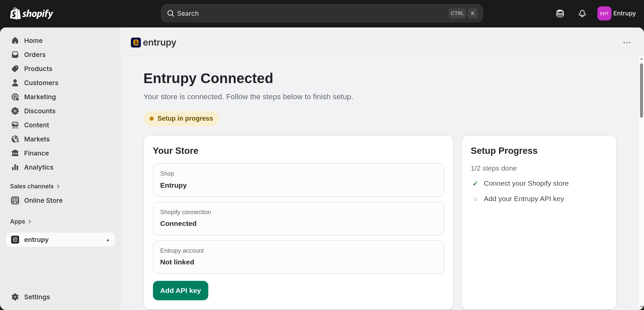Open the notifications bell
This screenshot has height=310, width=644.
pyautogui.click(x=582, y=13)
